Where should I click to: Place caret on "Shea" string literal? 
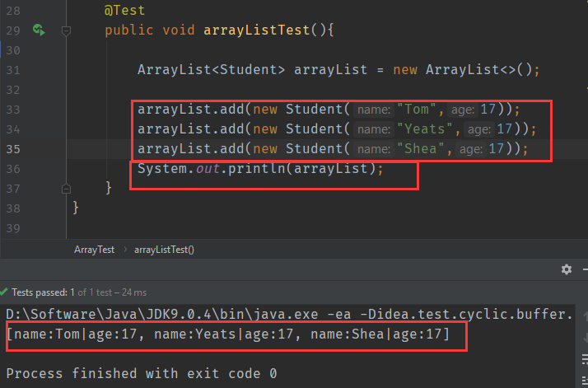[x=420, y=148]
